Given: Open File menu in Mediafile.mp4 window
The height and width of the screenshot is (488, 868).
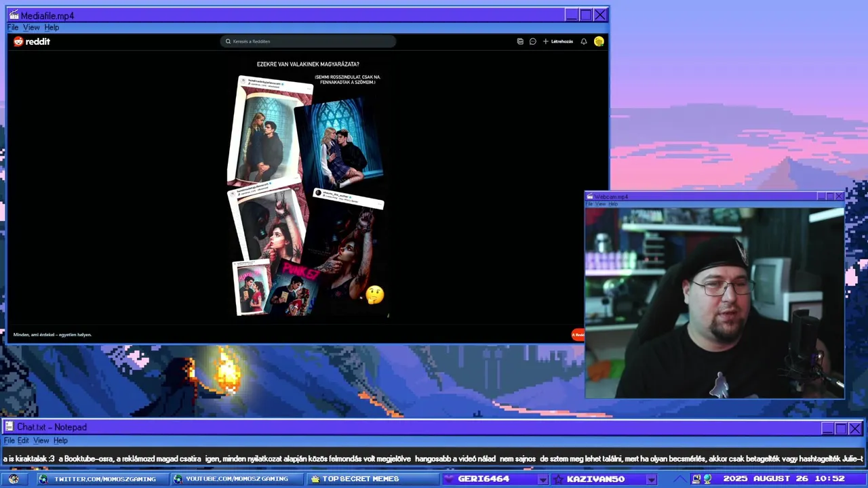Looking at the screenshot, I should 13,28.
